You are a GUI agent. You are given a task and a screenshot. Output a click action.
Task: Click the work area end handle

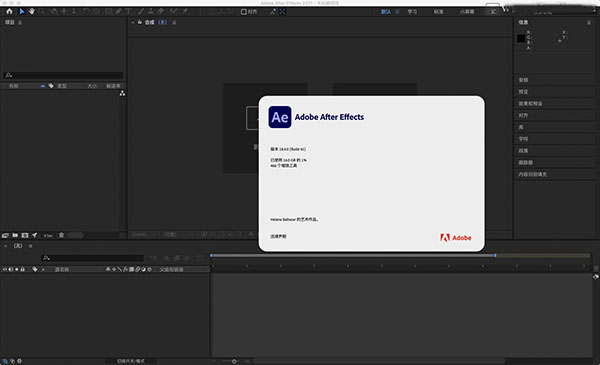pos(495,255)
